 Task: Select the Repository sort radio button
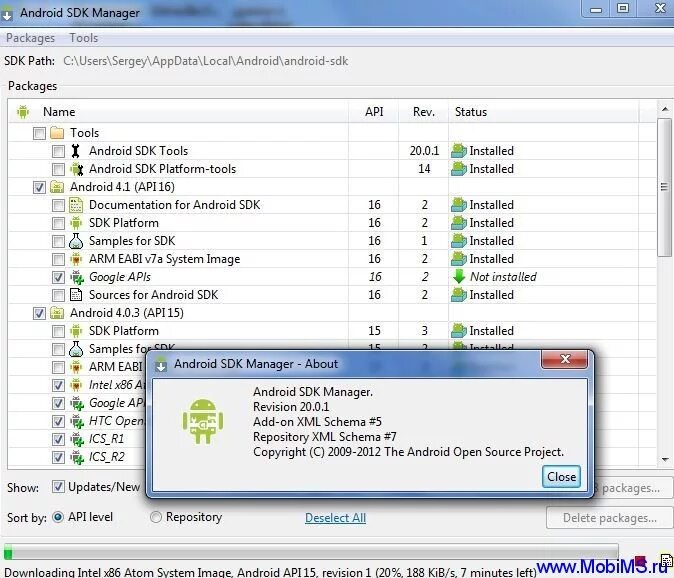[x=156, y=517]
